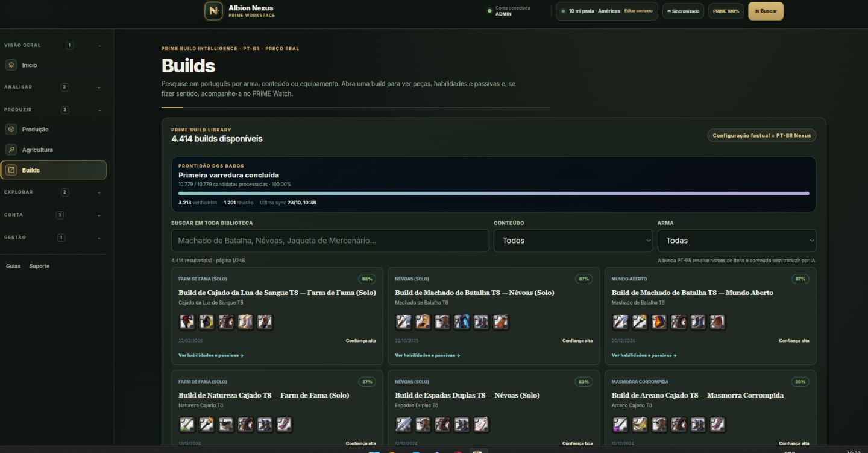Image resolution: width=868 pixels, height=453 pixels.
Task: Click the Sincronizado status button
Action: [683, 11]
